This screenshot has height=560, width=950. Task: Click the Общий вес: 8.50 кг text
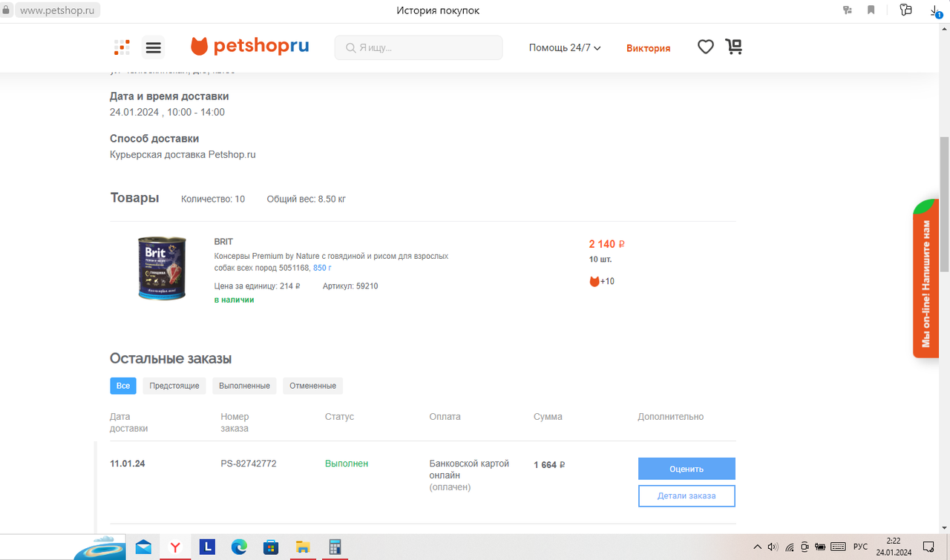point(307,200)
